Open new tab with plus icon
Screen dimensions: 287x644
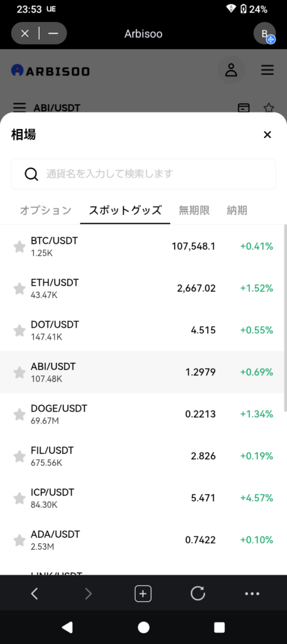tap(143, 594)
